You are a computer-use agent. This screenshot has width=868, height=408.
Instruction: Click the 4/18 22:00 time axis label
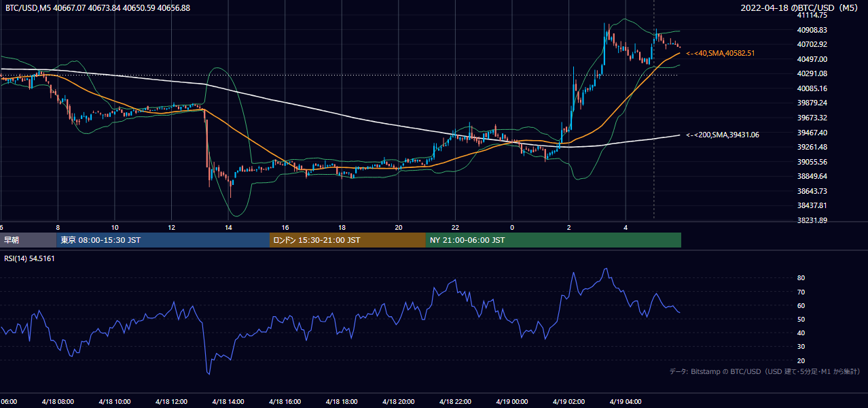pyautogui.click(x=456, y=402)
